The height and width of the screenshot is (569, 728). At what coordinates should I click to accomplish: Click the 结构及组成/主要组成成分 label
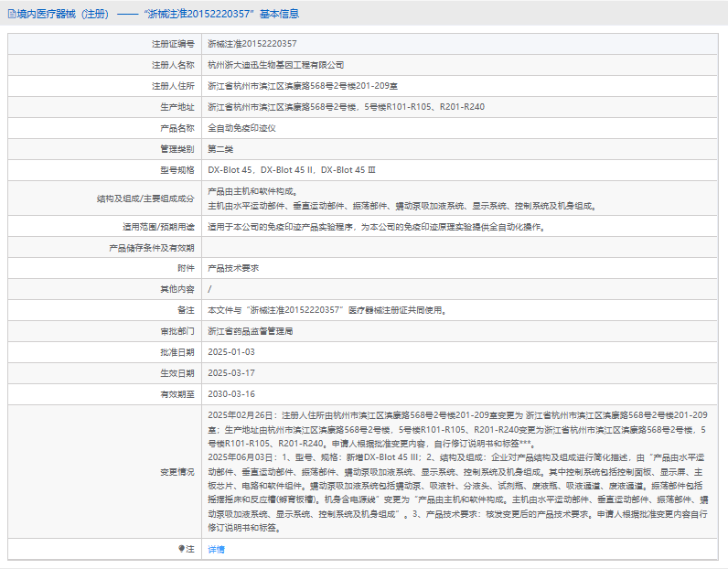tap(145, 199)
